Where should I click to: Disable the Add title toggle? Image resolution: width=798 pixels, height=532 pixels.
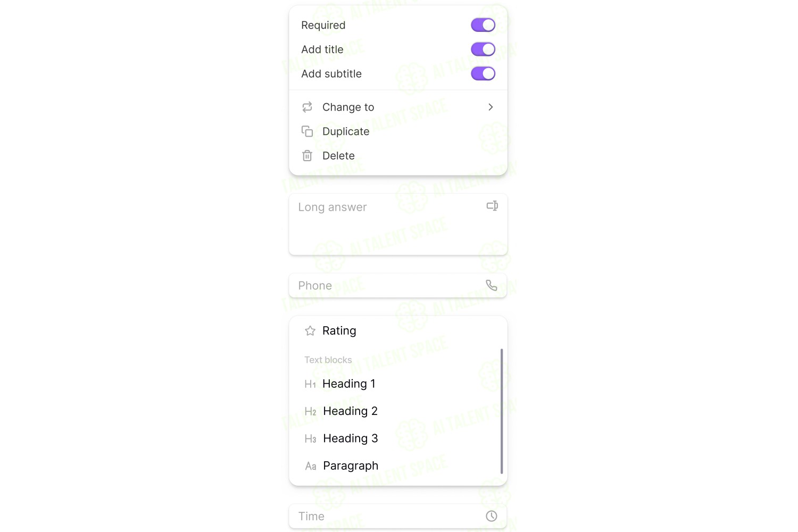(x=483, y=49)
